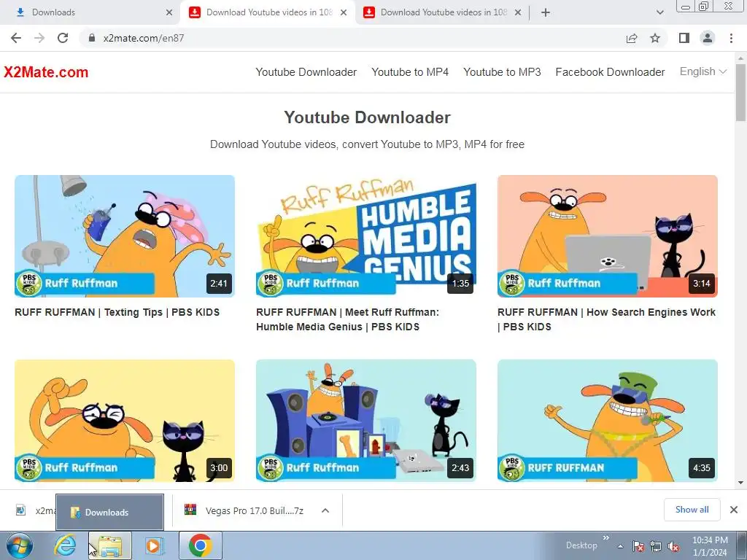Go to X2Mate.com home logo
747x560 pixels.
[46, 72]
